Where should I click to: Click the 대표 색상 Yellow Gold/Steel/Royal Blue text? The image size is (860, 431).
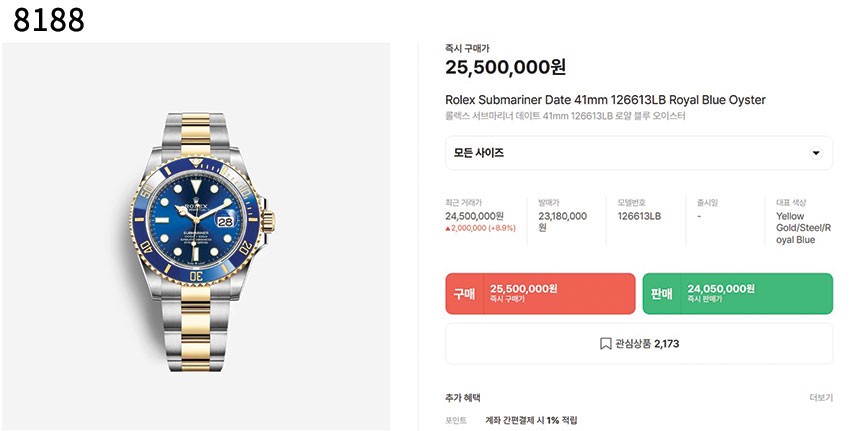(804, 228)
